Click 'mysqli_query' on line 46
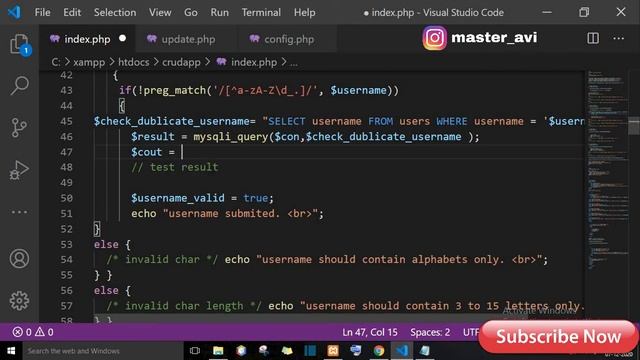 click(231, 137)
